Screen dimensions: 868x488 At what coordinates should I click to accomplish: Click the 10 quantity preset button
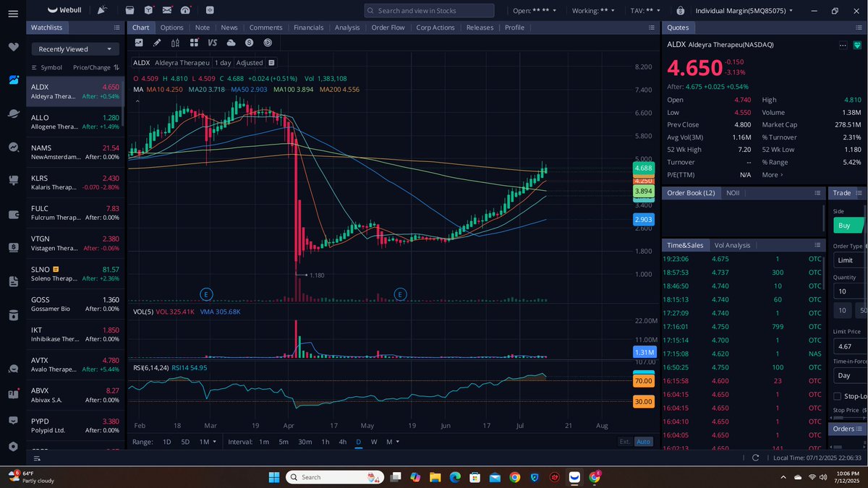[842, 310]
